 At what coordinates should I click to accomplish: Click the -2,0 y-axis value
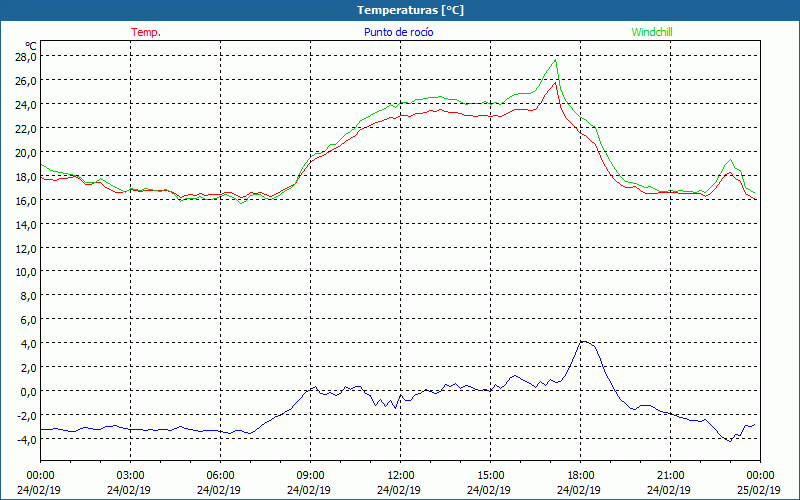(x=26, y=415)
